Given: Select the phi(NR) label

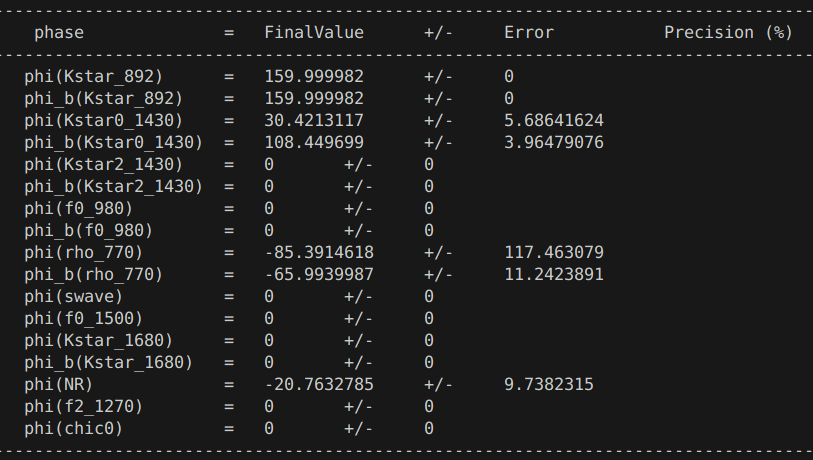Looking at the screenshot, I should click(x=59, y=384).
